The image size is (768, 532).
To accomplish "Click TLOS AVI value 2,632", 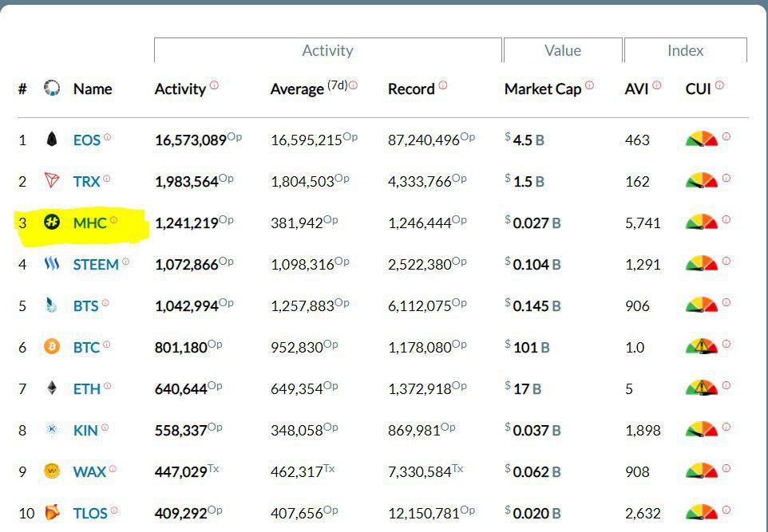I will coord(643,514).
